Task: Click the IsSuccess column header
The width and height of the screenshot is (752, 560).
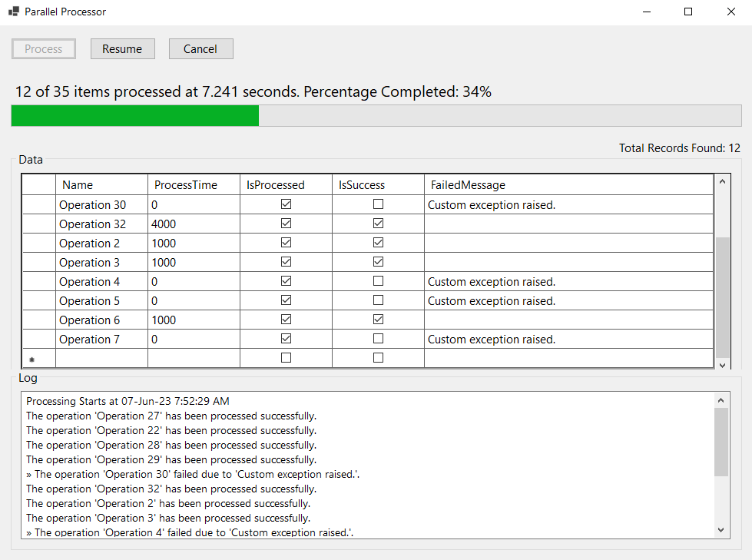Action: pyautogui.click(x=378, y=185)
